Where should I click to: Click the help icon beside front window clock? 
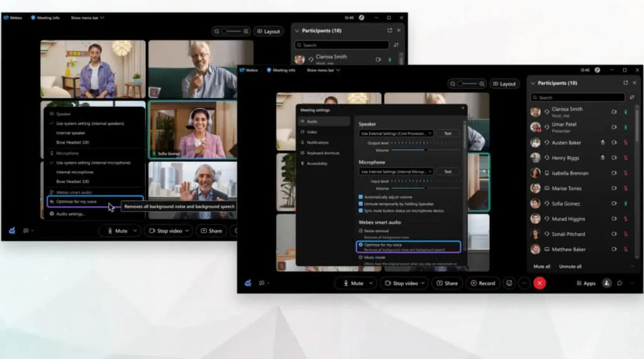(x=597, y=70)
